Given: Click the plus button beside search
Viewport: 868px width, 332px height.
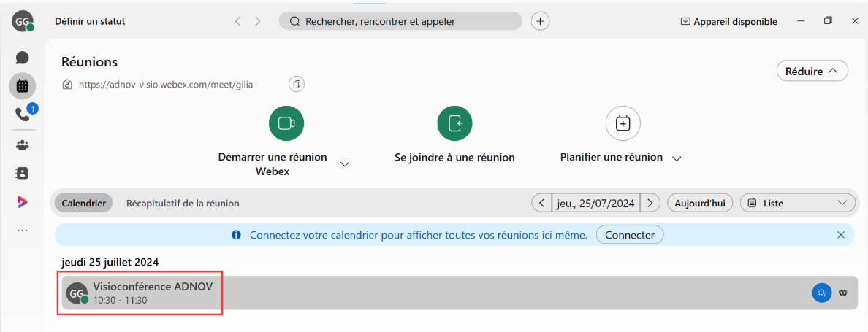Looking at the screenshot, I should pyautogui.click(x=540, y=22).
